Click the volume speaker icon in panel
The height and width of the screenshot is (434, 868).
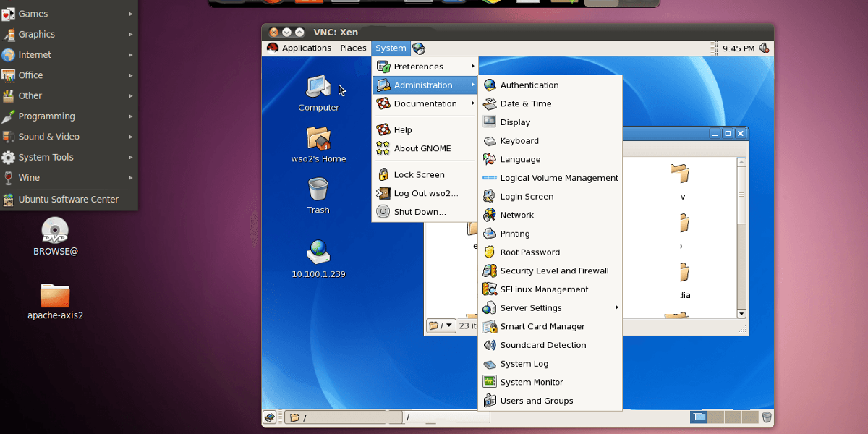coord(765,48)
